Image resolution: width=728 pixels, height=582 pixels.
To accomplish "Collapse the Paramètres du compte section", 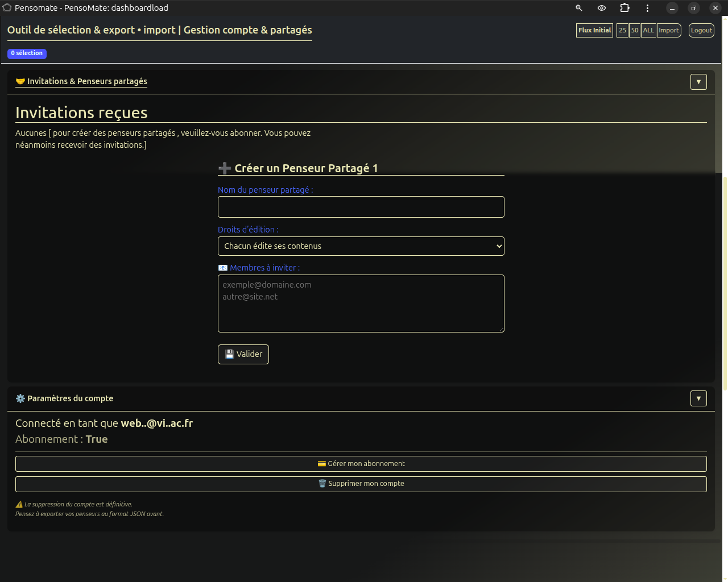I will point(698,398).
